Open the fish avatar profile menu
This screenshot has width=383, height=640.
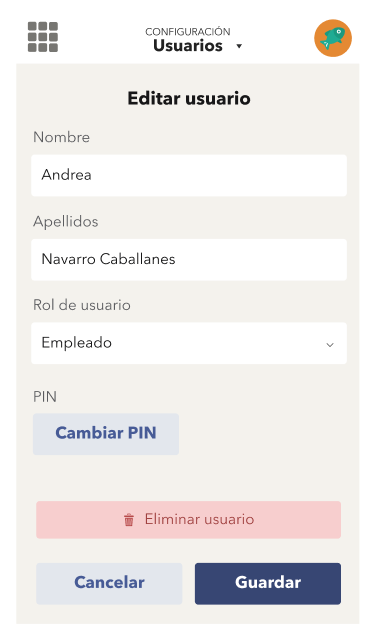pos(333,38)
